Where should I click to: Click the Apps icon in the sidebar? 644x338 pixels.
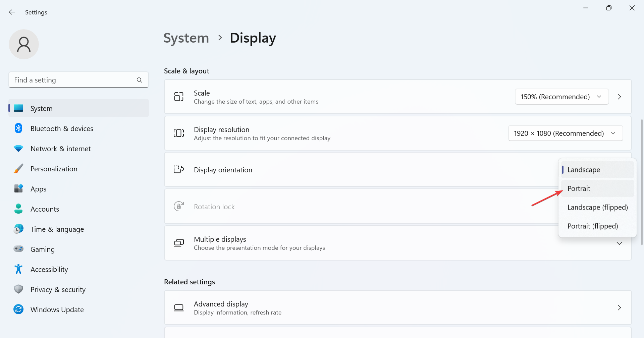[x=18, y=188]
